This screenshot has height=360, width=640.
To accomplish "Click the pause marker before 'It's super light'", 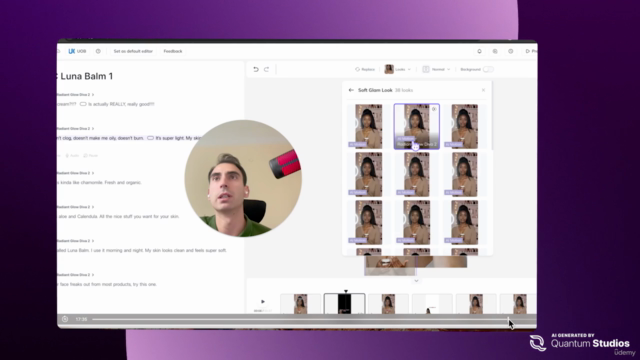I will pyautogui.click(x=150, y=138).
